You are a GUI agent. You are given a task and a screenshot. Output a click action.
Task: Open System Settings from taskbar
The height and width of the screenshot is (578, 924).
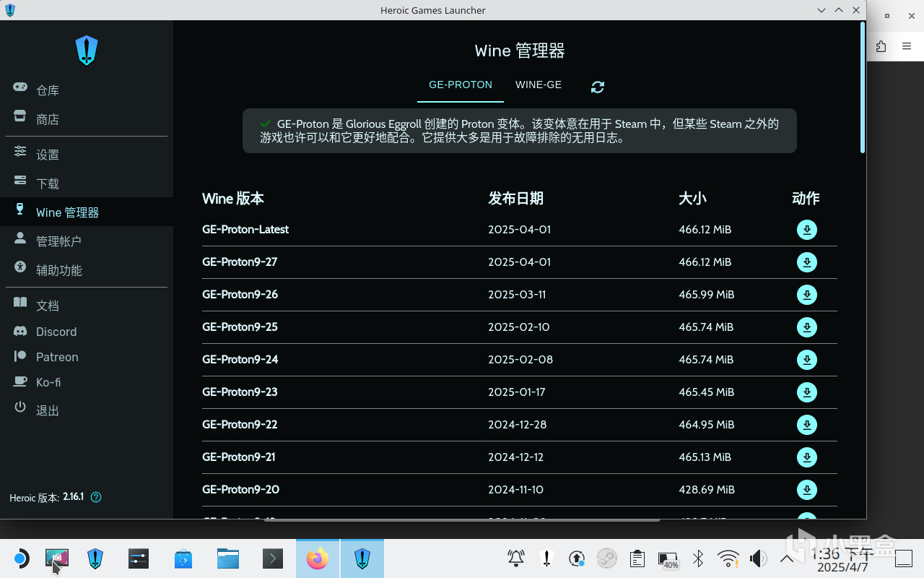click(139, 558)
